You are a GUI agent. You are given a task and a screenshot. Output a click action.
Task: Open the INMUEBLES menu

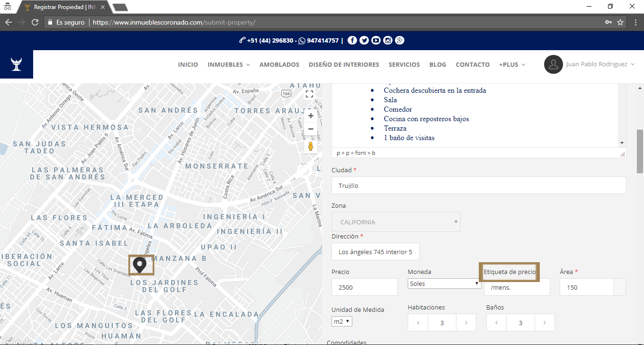[x=228, y=64]
